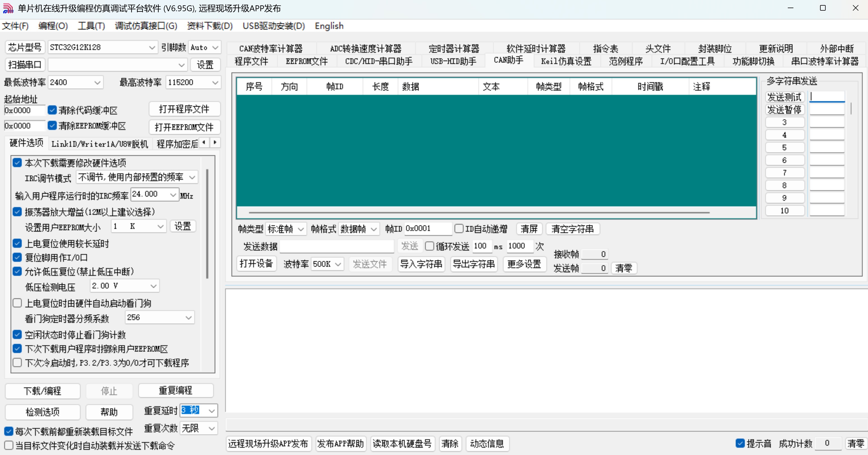Toggle 清除代码缓冲区 checkbox
868x455 pixels.
click(x=52, y=110)
